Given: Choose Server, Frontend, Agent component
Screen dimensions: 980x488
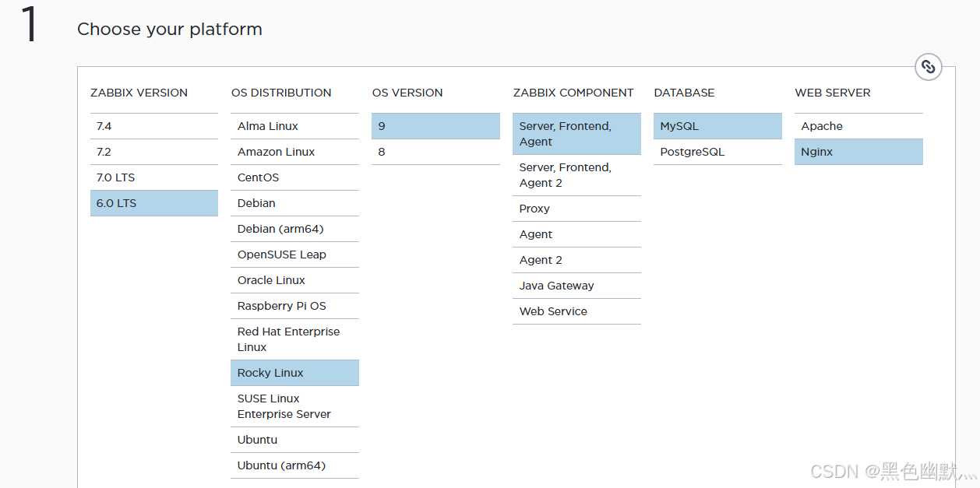Looking at the screenshot, I should (x=577, y=134).
